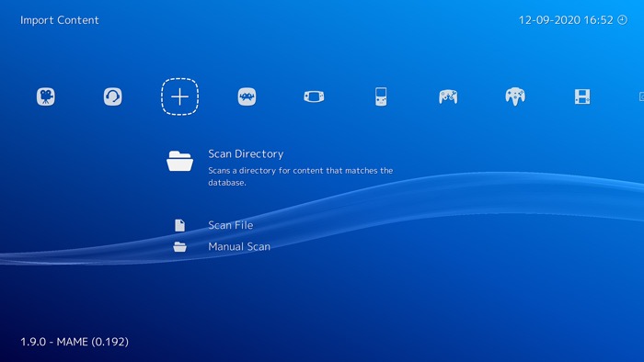Choose the Manual Scan menu entry

239,246
